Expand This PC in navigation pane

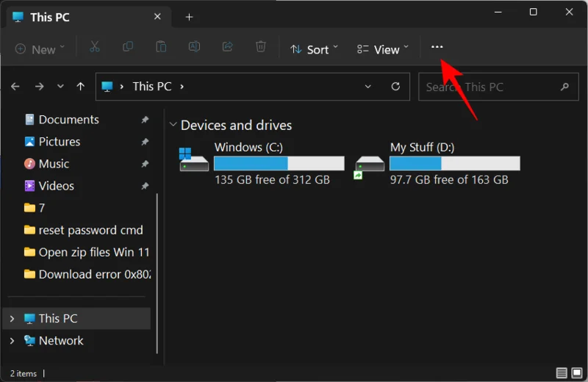coord(12,319)
